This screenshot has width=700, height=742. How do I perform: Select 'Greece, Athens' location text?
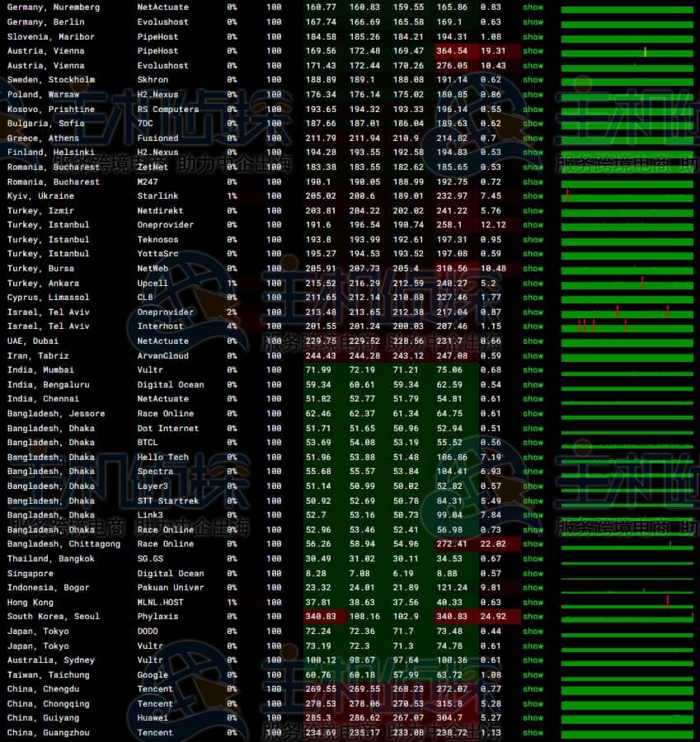click(x=43, y=139)
